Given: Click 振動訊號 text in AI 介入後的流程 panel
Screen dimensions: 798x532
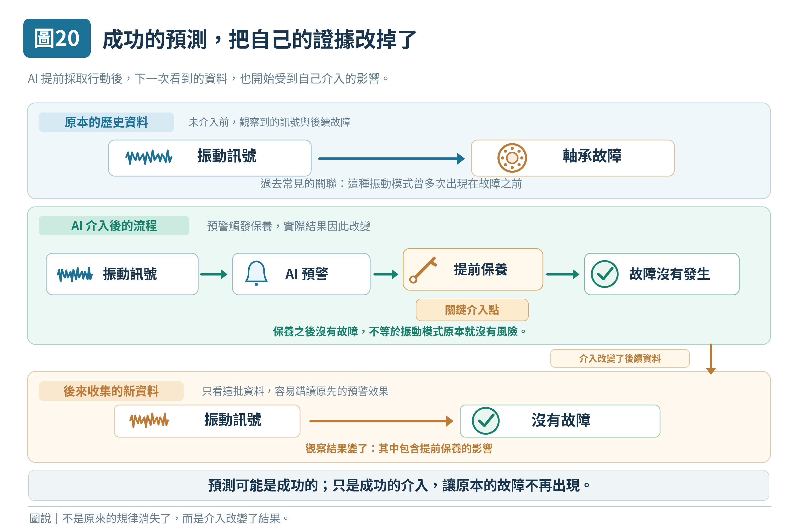Looking at the screenshot, I should [x=130, y=274].
